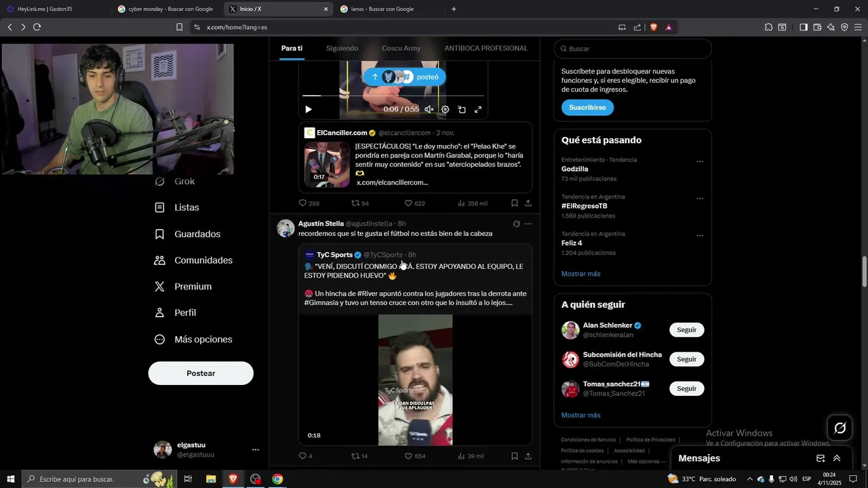Image resolution: width=868 pixels, height=488 pixels.
Task: Follow Alan Schlenker
Action: [686, 330]
